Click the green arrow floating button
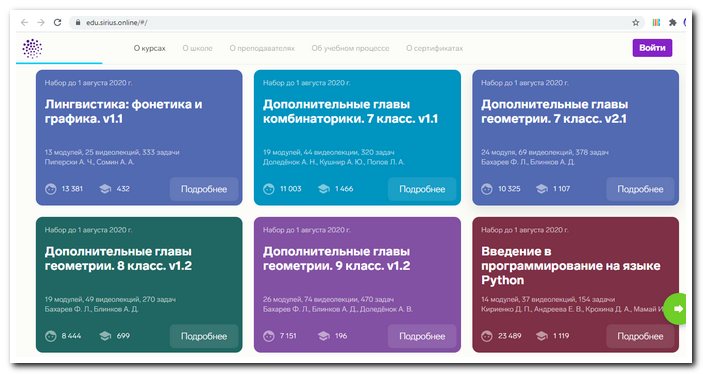The width and height of the screenshot is (703, 374). (x=676, y=309)
